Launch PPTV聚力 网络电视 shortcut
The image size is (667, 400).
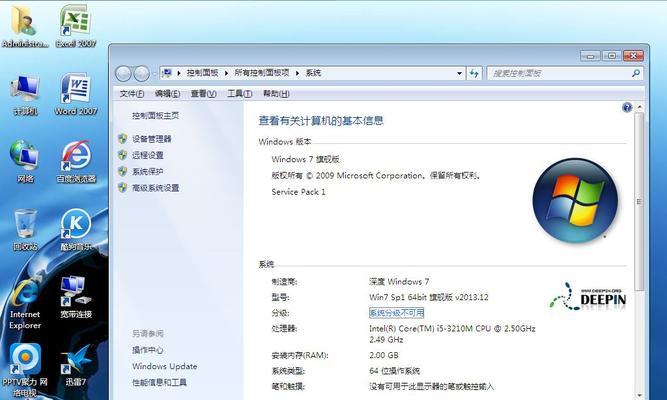coord(25,370)
